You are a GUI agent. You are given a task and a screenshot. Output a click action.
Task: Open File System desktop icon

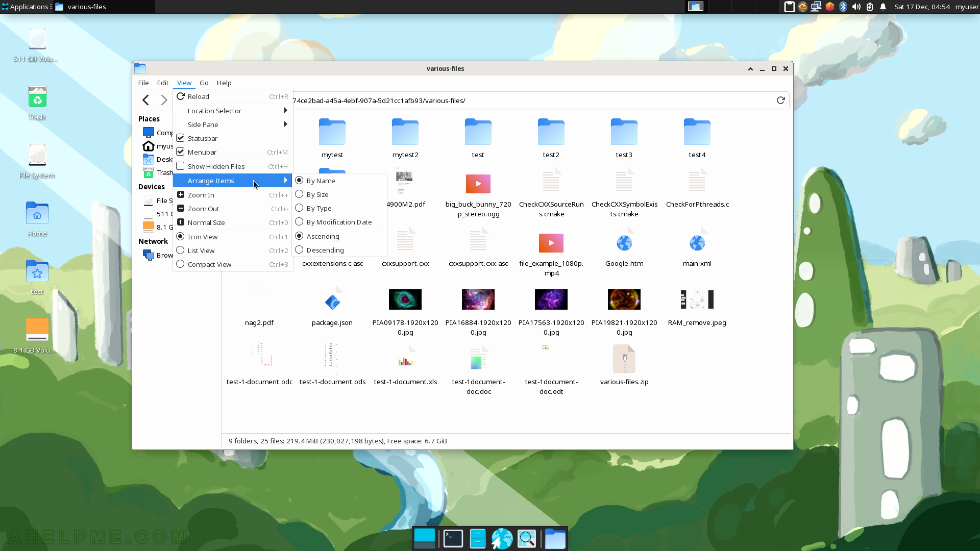(37, 155)
